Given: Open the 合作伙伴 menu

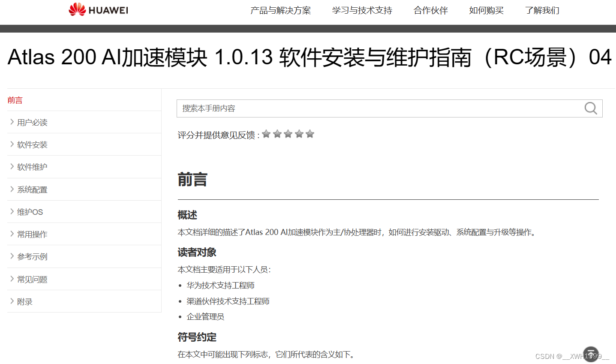Looking at the screenshot, I should [x=431, y=10].
